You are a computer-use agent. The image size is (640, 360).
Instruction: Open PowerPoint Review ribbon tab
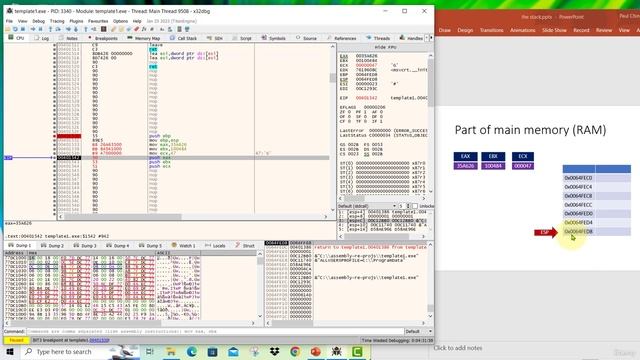tap(604, 30)
